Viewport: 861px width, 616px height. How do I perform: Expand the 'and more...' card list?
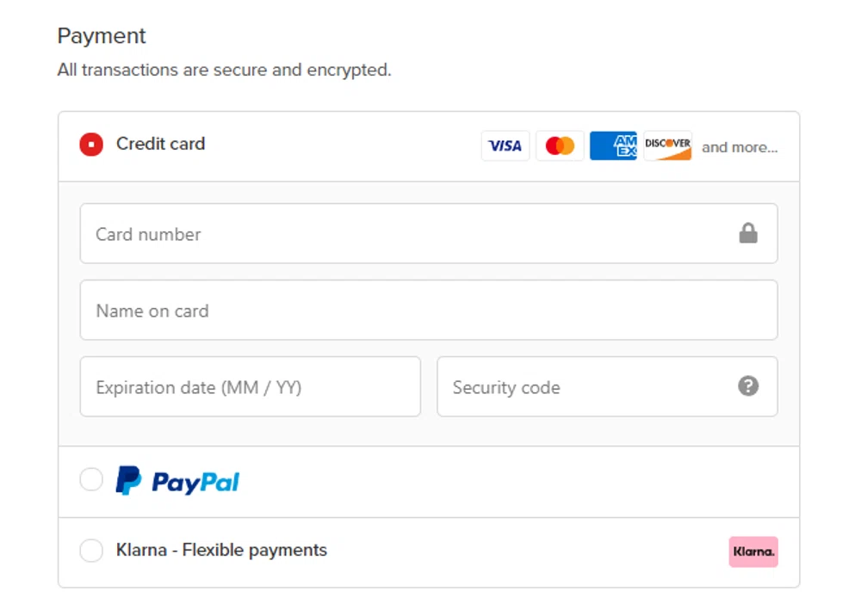tap(739, 147)
